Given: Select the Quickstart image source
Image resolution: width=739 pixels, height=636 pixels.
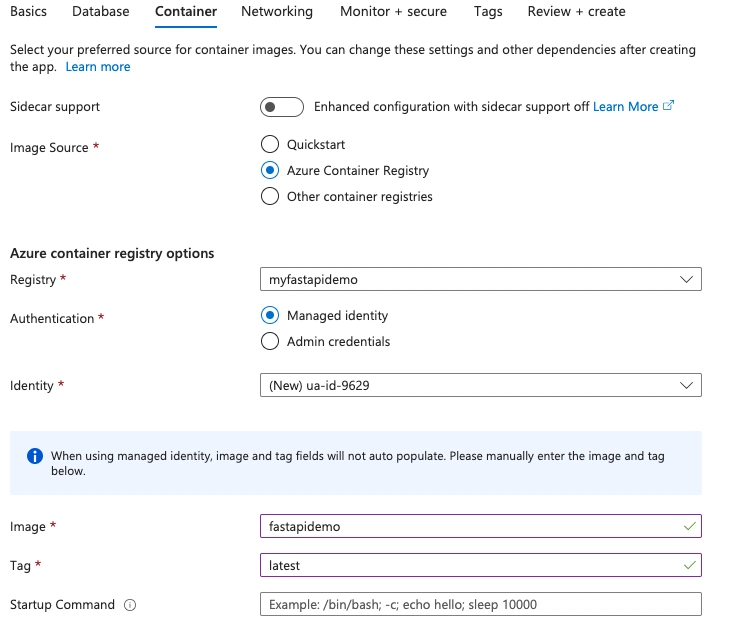Looking at the screenshot, I should point(270,144).
